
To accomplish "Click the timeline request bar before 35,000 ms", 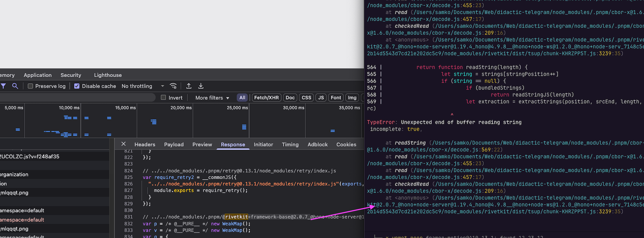I will [x=332, y=131].
